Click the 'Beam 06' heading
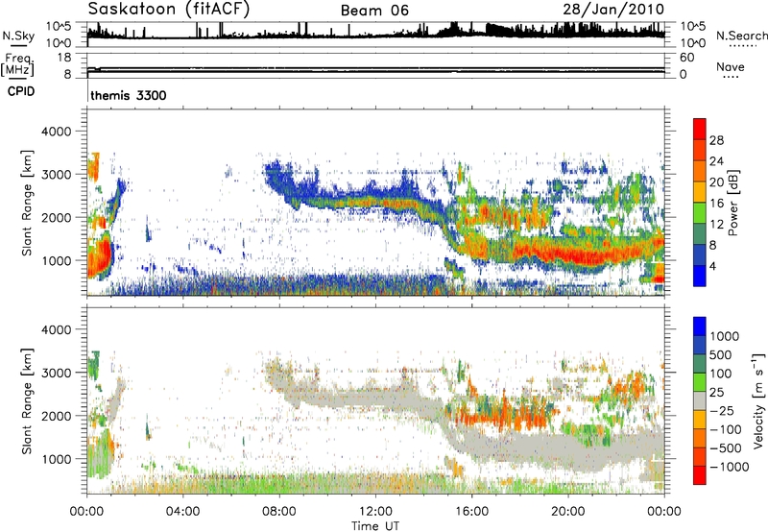768x532 pixels. 374,11
